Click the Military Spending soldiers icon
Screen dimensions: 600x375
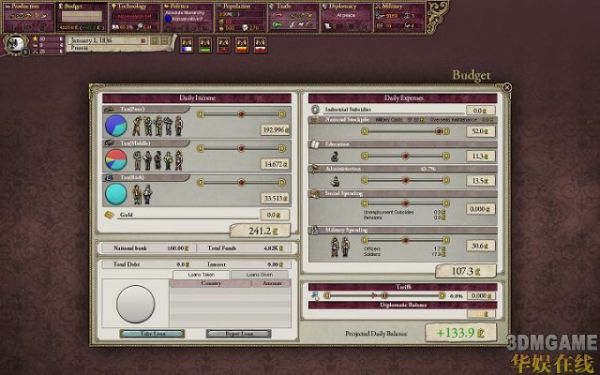click(x=340, y=246)
